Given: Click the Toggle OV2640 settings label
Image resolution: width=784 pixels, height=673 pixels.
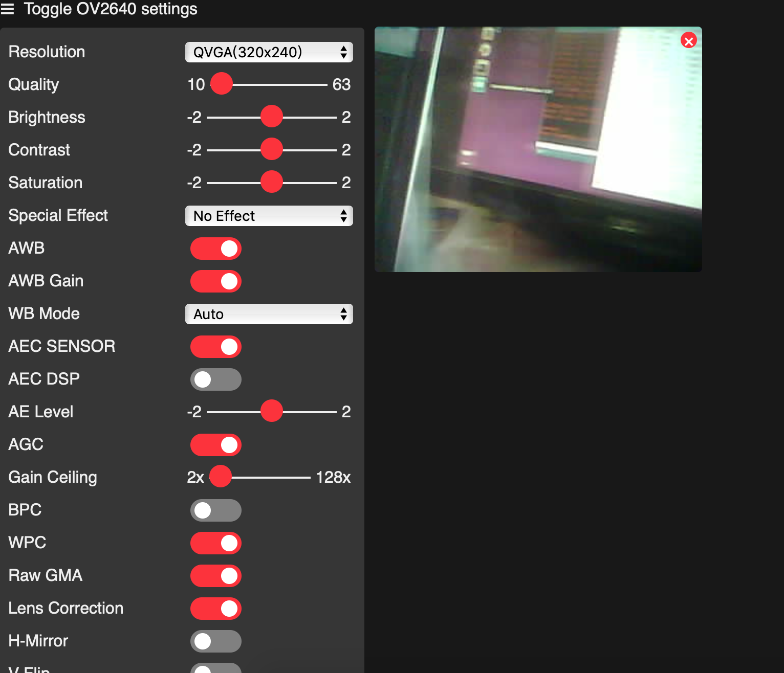Looking at the screenshot, I should coord(111,9).
